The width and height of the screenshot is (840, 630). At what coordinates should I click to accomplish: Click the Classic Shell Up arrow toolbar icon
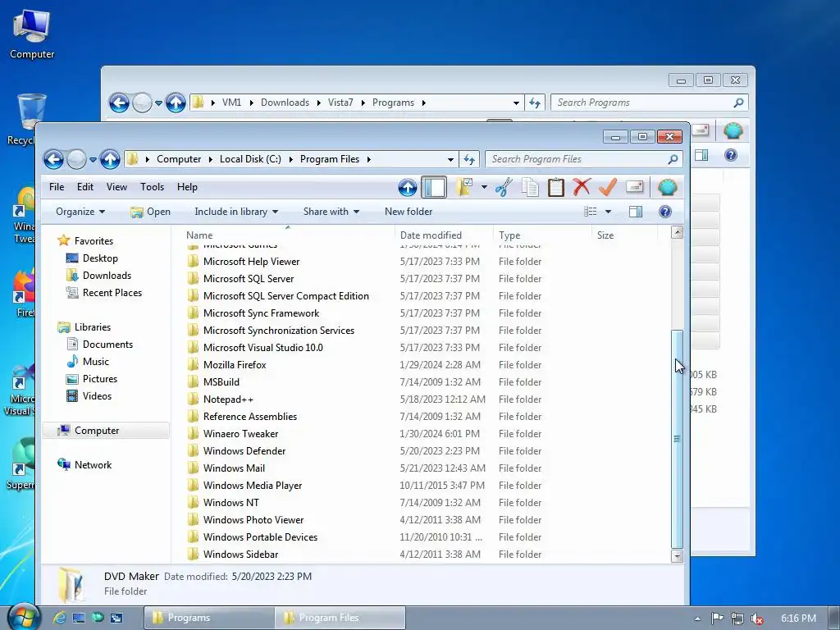coord(408,187)
